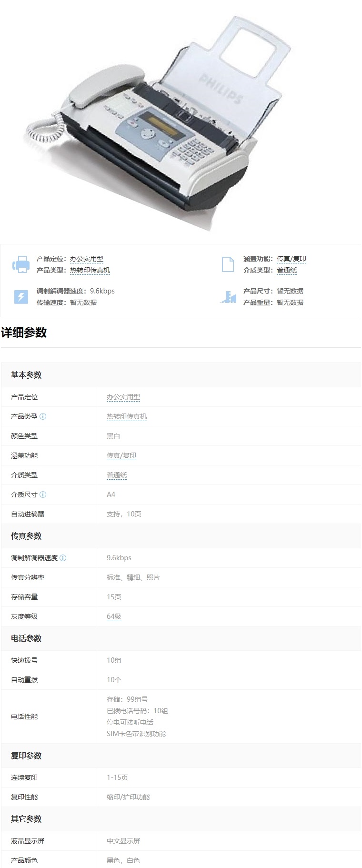Screen dimensions: 362x868
Task: Click 标准、精细、照片 fax resolution value
Action: click(133, 577)
